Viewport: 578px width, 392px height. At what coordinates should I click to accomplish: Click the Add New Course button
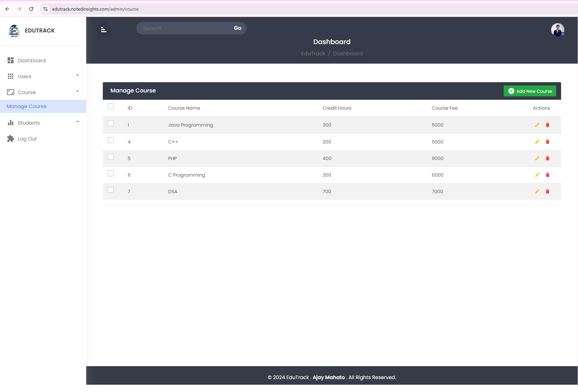530,91
